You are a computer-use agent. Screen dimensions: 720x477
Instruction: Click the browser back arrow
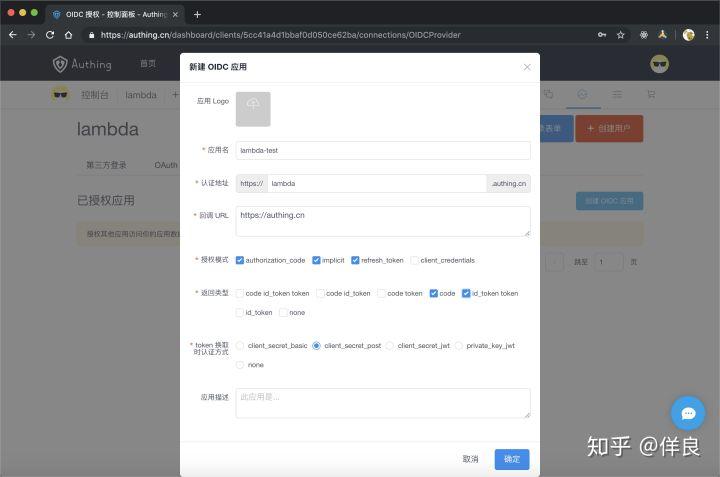(13, 35)
